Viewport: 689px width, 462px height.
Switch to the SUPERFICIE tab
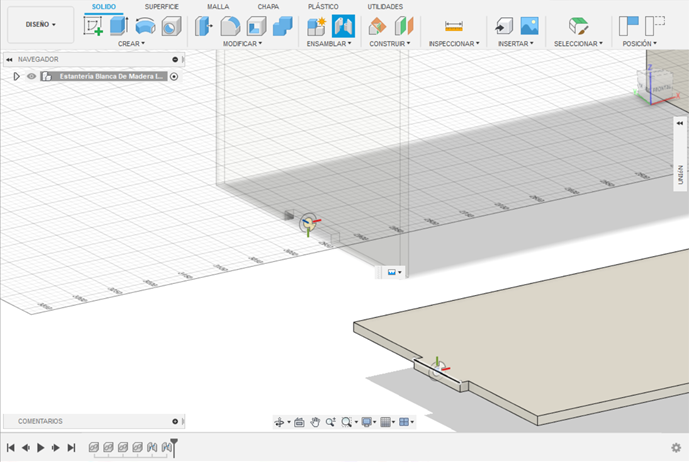coord(162,7)
